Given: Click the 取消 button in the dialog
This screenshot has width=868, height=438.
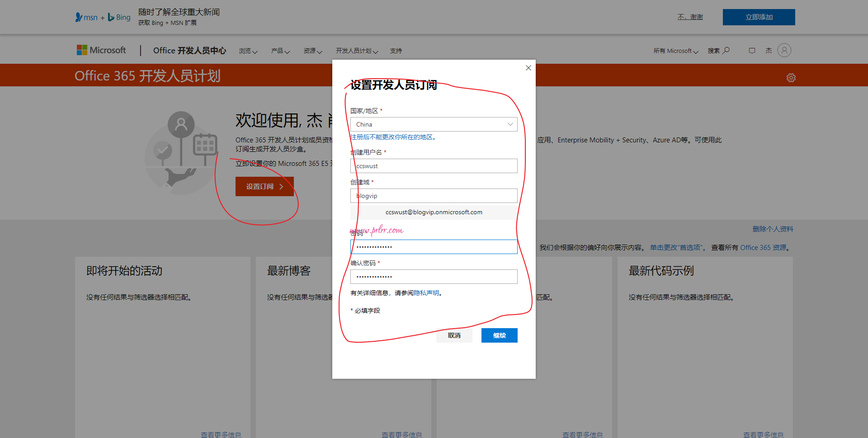Looking at the screenshot, I should click(x=454, y=335).
